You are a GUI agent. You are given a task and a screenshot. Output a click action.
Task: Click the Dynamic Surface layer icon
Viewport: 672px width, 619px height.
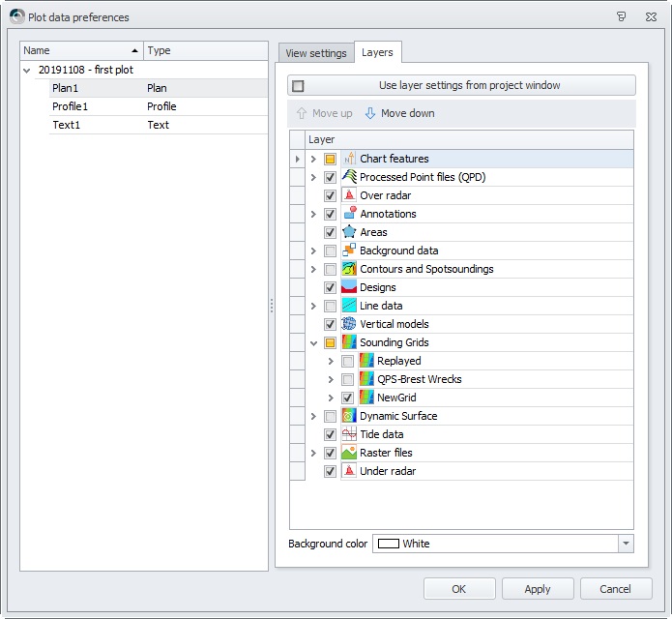click(x=349, y=416)
